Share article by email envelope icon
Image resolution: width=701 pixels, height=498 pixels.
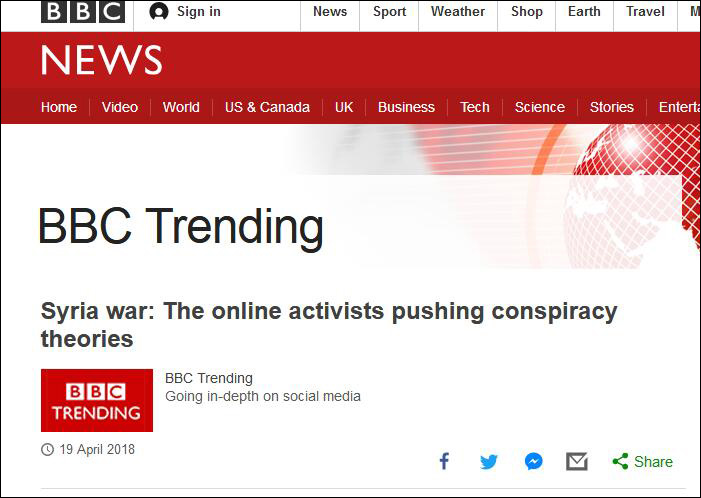pyautogui.click(x=577, y=461)
